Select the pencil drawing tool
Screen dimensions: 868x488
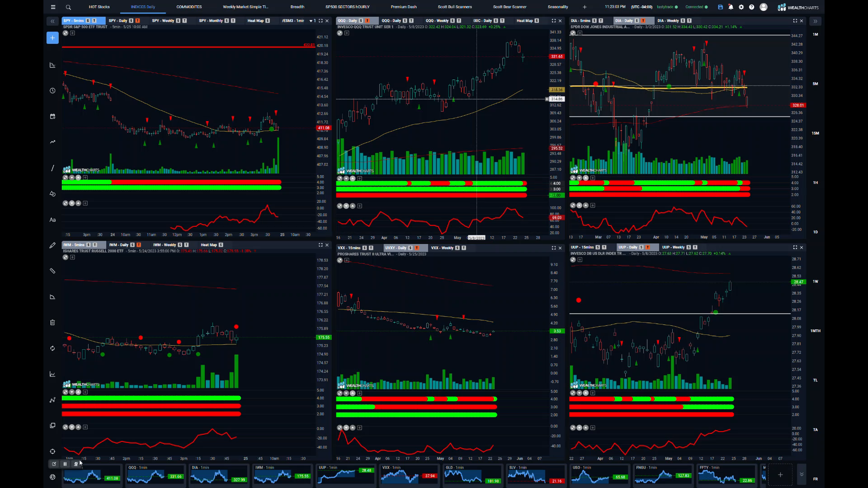point(52,245)
